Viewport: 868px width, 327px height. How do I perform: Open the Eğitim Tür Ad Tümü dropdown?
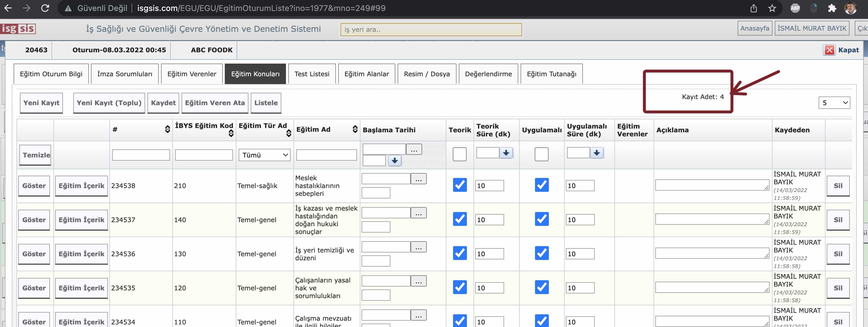(265, 155)
